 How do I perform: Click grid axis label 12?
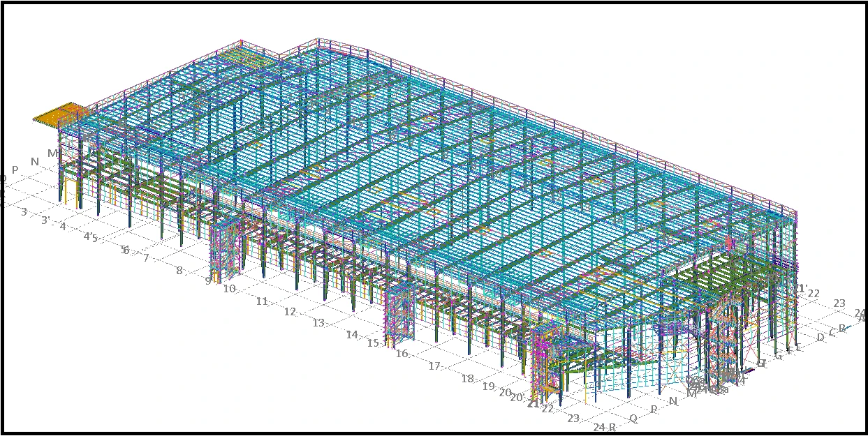coord(290,312)
